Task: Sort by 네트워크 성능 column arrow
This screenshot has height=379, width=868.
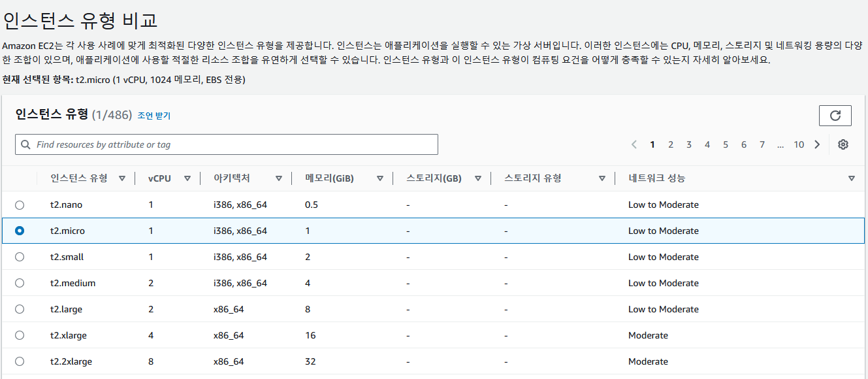Action: coord(852,178)
